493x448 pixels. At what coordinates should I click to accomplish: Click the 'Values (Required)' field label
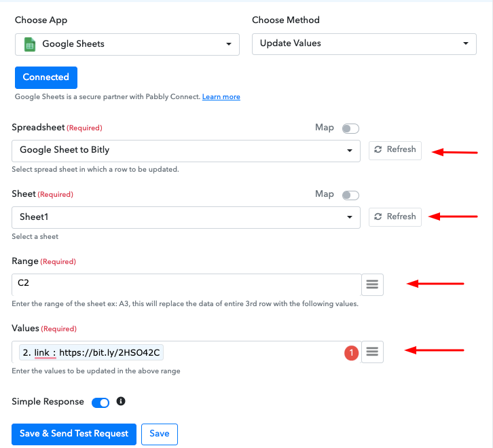44,329
